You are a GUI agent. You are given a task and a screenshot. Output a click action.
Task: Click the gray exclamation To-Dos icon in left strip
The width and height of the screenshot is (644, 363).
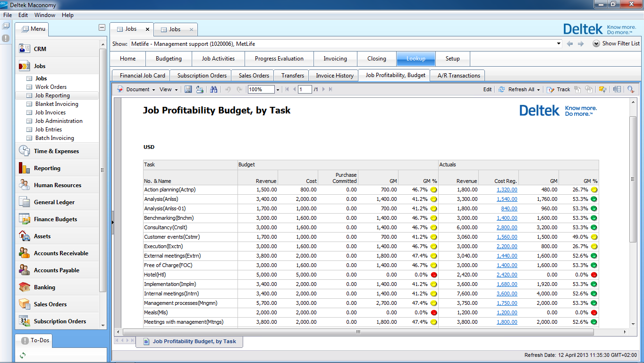click(6, 38)
